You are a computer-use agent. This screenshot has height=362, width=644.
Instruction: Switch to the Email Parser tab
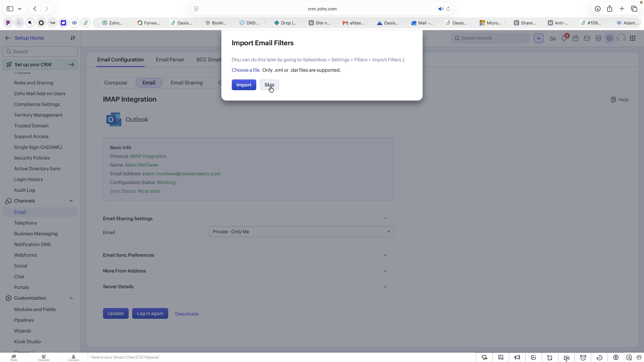click(x=170, y=59)
